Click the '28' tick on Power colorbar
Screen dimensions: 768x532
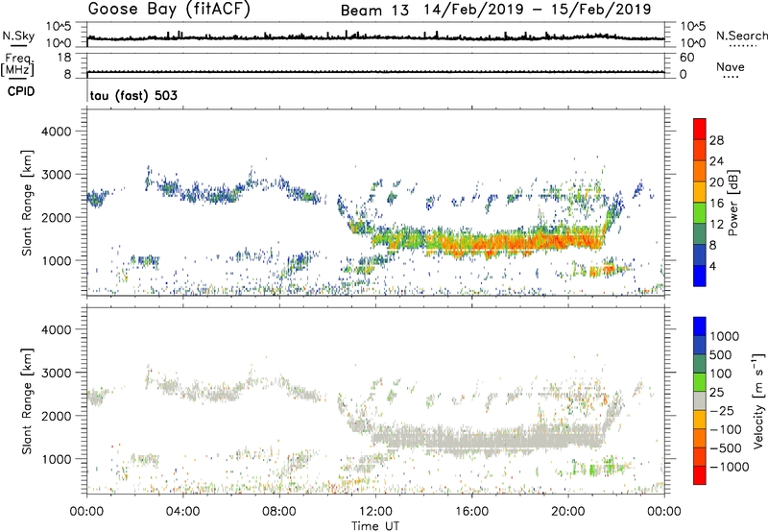716,140
